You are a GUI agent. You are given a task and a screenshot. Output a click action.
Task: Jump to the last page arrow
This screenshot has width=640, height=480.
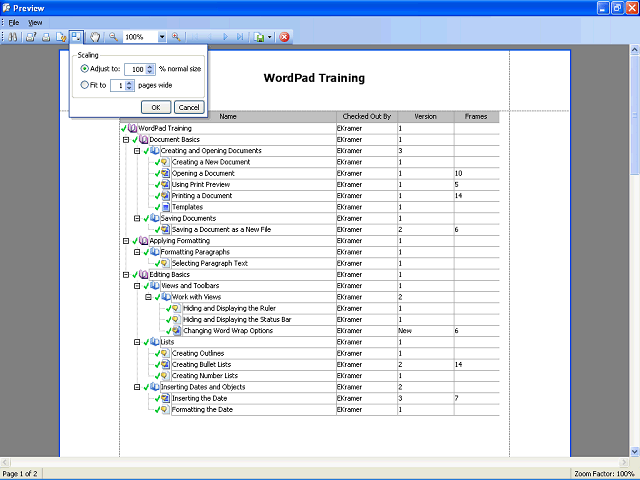click(240, 37)
